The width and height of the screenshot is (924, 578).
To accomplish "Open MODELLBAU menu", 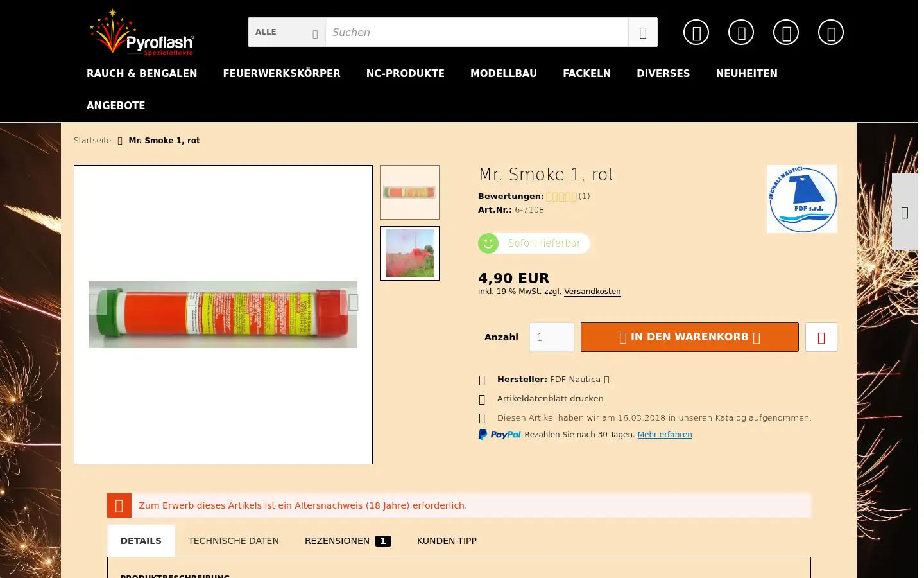I will click(504, 74).
